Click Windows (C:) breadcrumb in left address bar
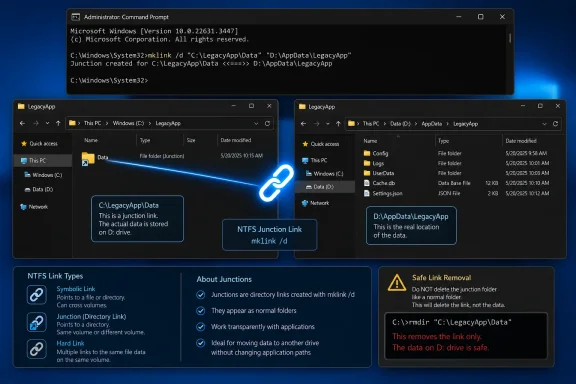Viewport: 576px width, 384px height. (128, 123)
